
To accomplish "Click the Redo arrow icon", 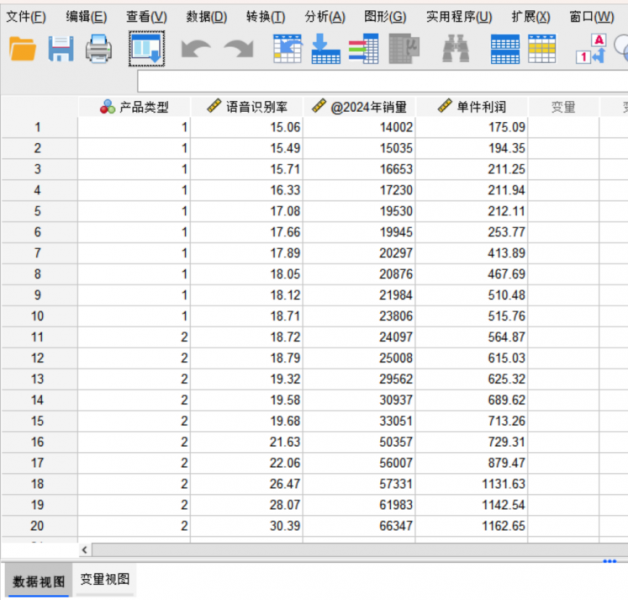I will click(x=238, y=49).
